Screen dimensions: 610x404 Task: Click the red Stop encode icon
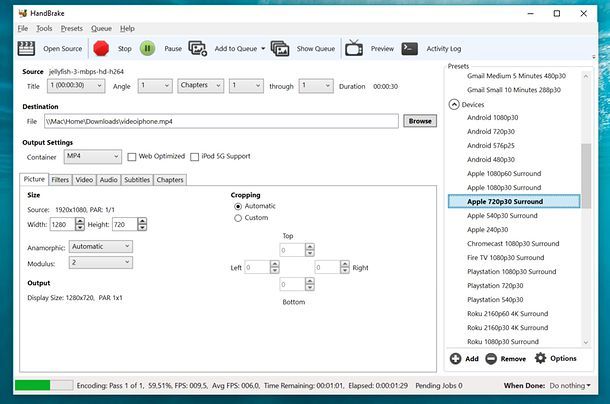click(x=101, y=49)
